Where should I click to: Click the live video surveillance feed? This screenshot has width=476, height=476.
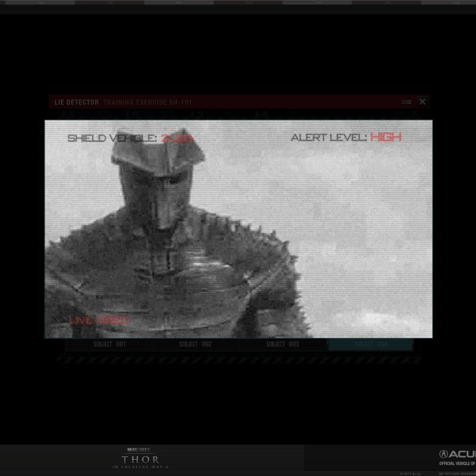point(239,229)
